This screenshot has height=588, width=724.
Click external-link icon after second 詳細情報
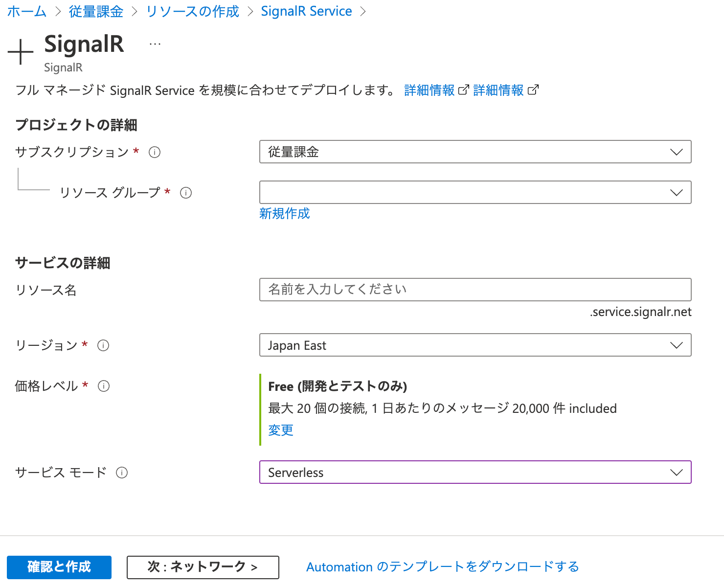[x=533, y=90]
